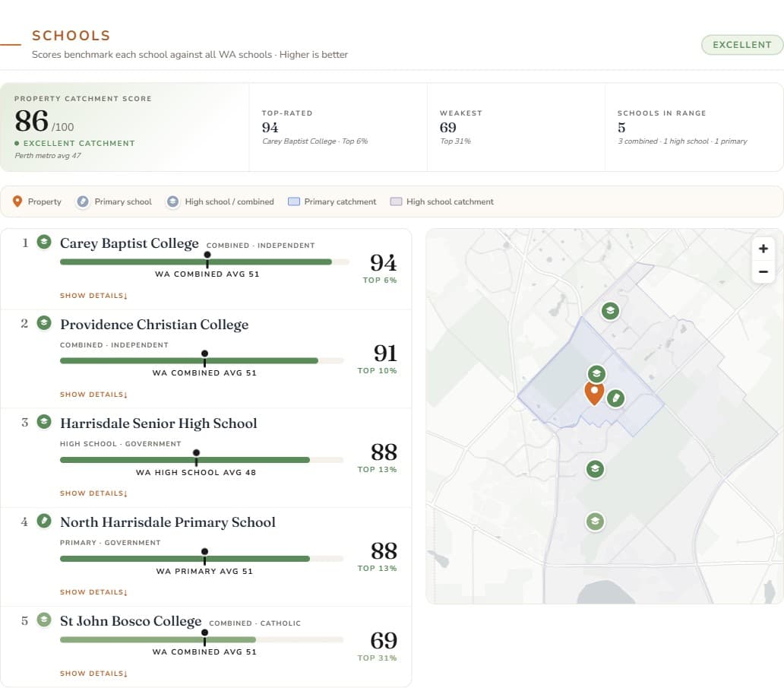784x688 pixels.
Task: Click the score 94 for Carey Baptist
Action: (x=384, y=263)
